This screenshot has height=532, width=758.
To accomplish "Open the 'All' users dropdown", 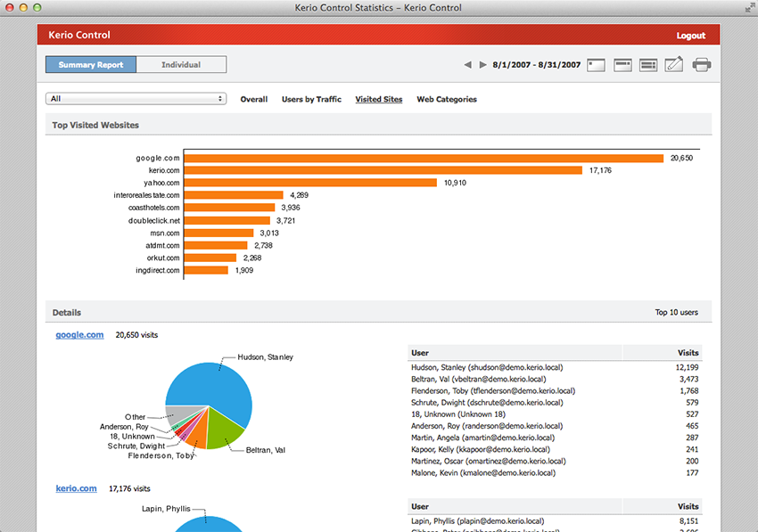I will 136,99.
